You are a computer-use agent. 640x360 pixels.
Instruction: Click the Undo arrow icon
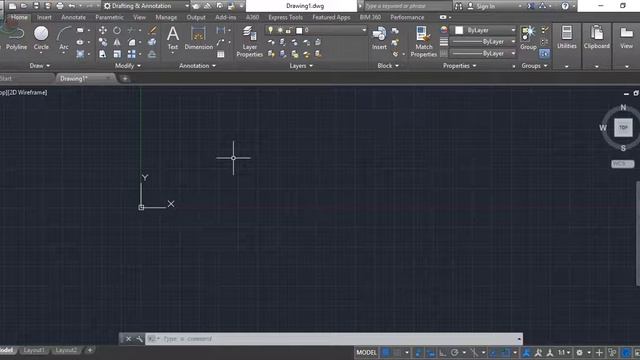point(72,6)
